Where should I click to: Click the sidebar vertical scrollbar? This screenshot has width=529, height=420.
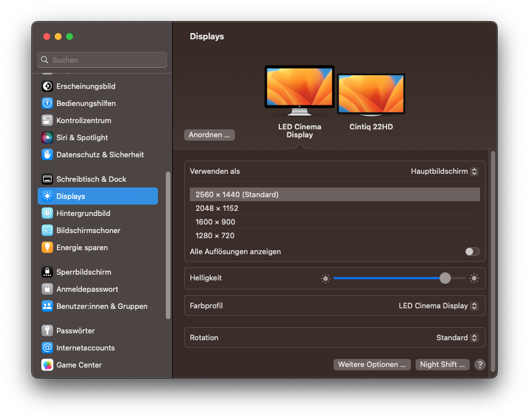coord(168,245)
